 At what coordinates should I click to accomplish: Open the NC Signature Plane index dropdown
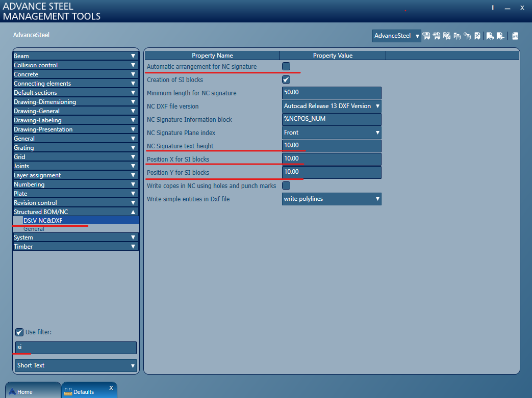click(x=377, y=132)
